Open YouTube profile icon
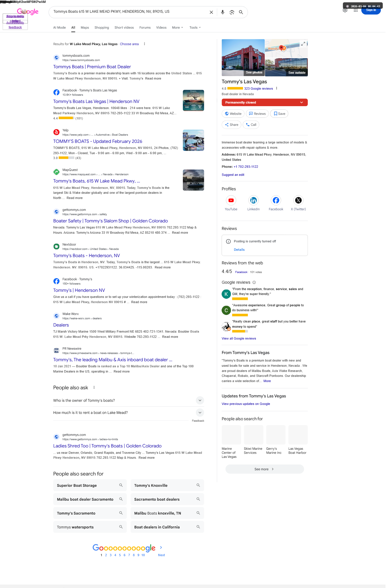The image size is (390, 588). [x=231, y=200]
